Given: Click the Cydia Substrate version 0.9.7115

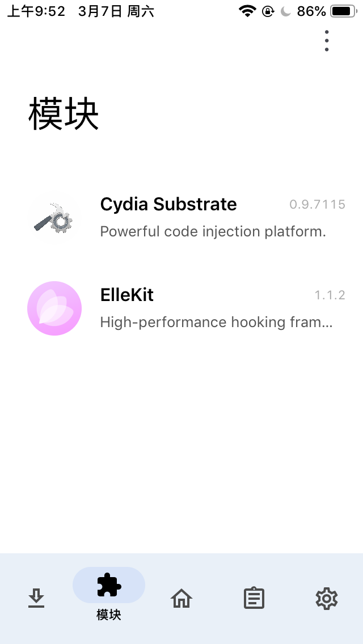Looking at the screenshot, I should point(317,205).
